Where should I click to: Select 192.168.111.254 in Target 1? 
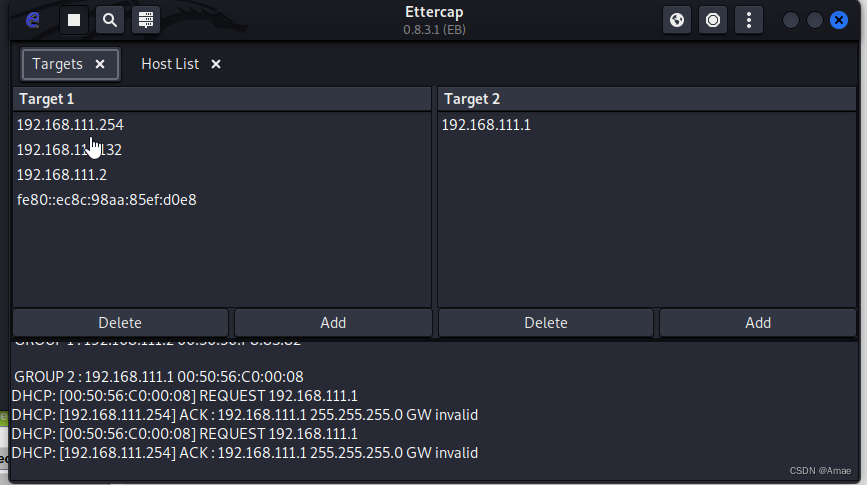pos(222,125)
